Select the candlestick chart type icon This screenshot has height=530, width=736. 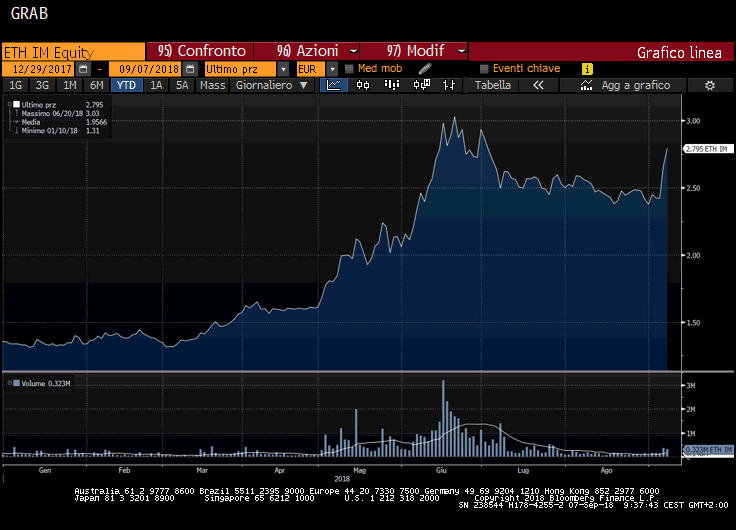pos(363,86)
